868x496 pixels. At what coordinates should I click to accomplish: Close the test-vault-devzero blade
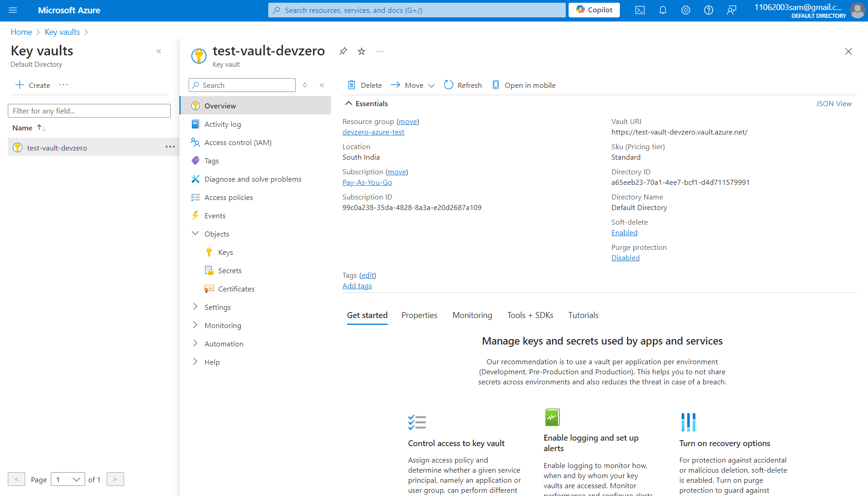pyautogui.click(x=848, y=51)
